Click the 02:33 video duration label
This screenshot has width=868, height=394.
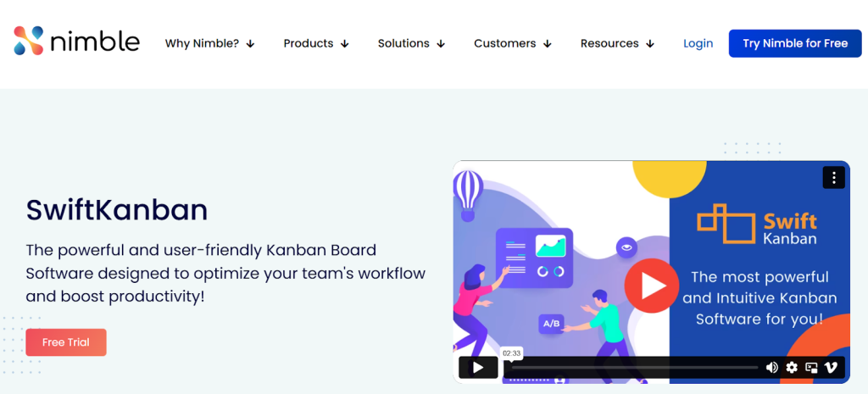click(x=511, y=353)
